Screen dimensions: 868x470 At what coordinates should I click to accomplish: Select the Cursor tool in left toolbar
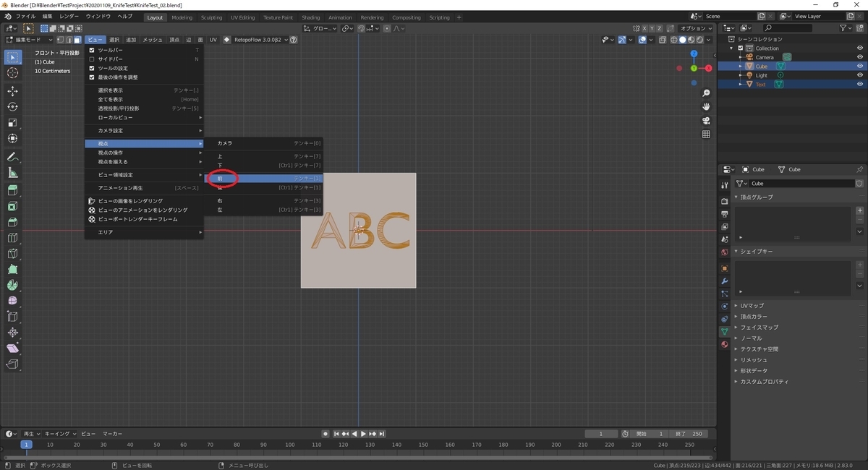point(12,73)
